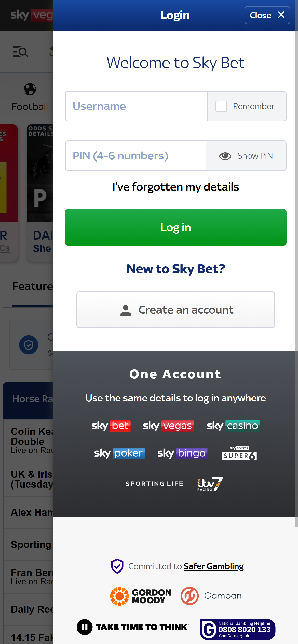The height and width of the screenshot is (644, 298).
Task: Click the Sky Bet brand logo
Action: tap(111, 426)
